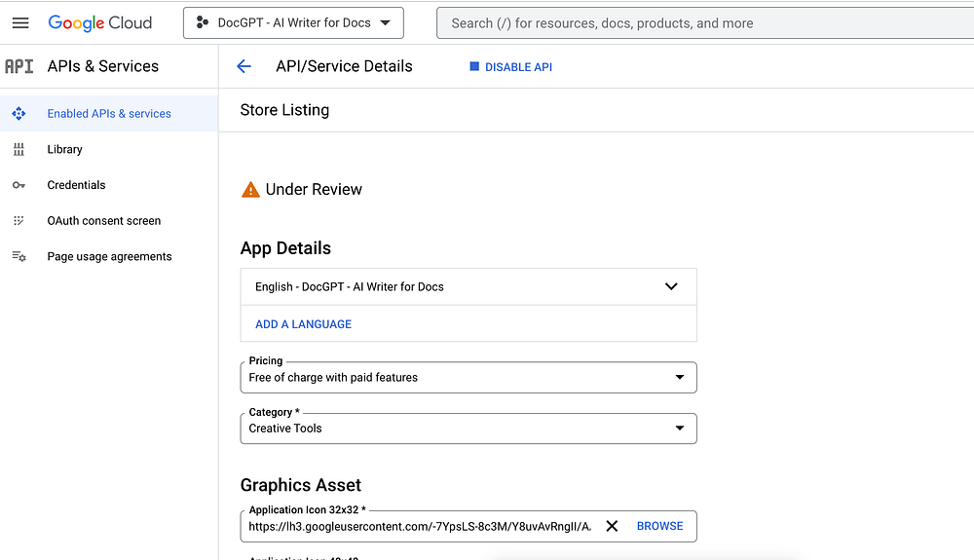Image resolution: width=974 pixels, height=560 pixels.
Task: Click the Library icon in sidebar
Action: pyautogui.click(x=19, y=149)
